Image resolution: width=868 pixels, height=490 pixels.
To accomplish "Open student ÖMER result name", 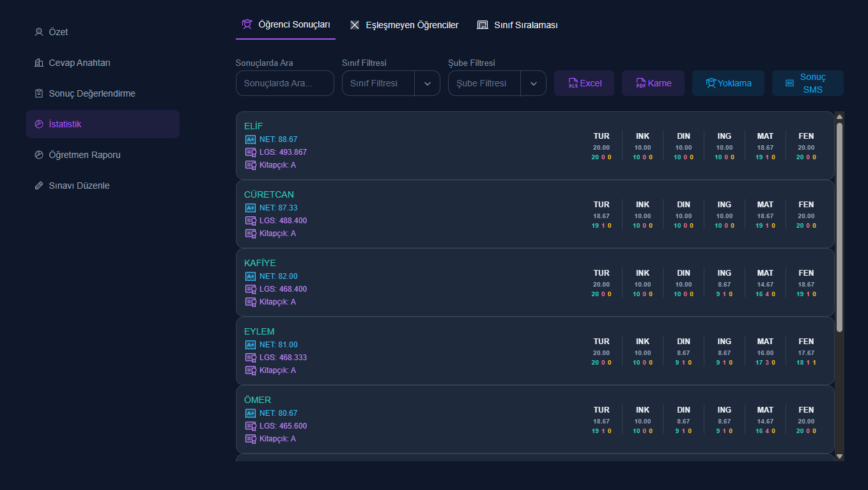I will (258, 400).
